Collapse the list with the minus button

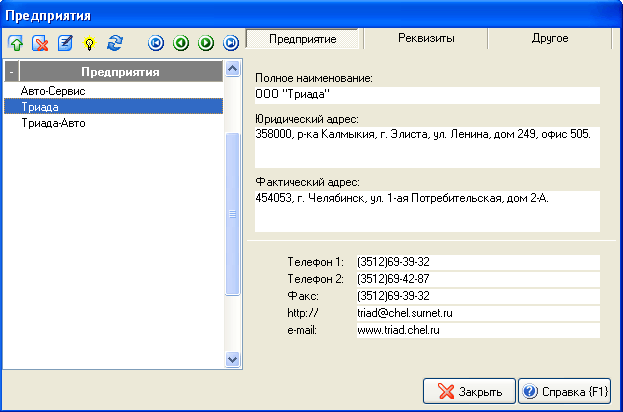pos(12,72)
